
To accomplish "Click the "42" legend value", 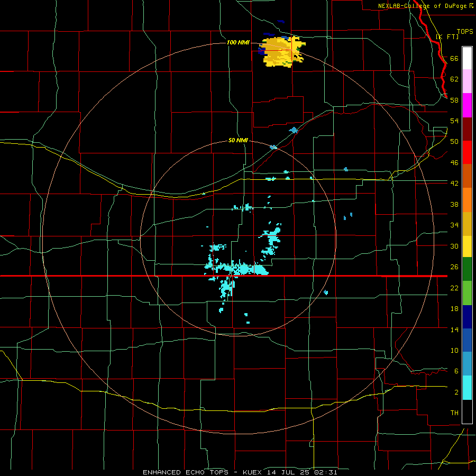I will click(454, 184).
